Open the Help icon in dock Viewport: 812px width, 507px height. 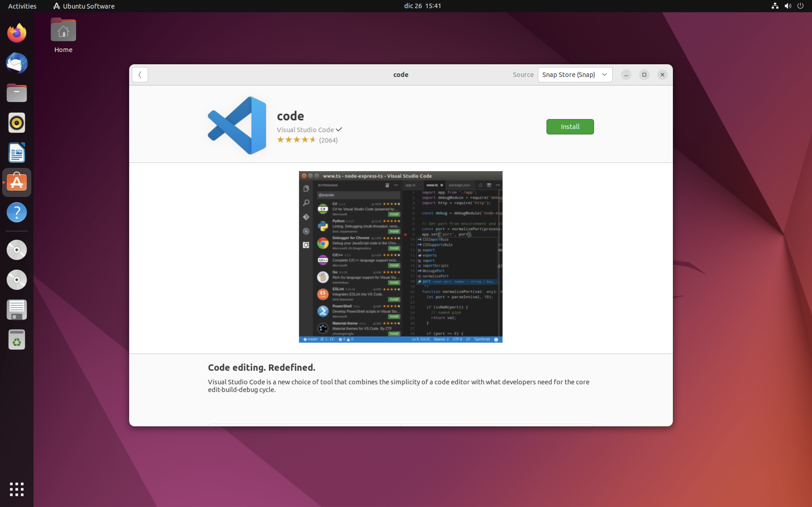pos(17,212)
